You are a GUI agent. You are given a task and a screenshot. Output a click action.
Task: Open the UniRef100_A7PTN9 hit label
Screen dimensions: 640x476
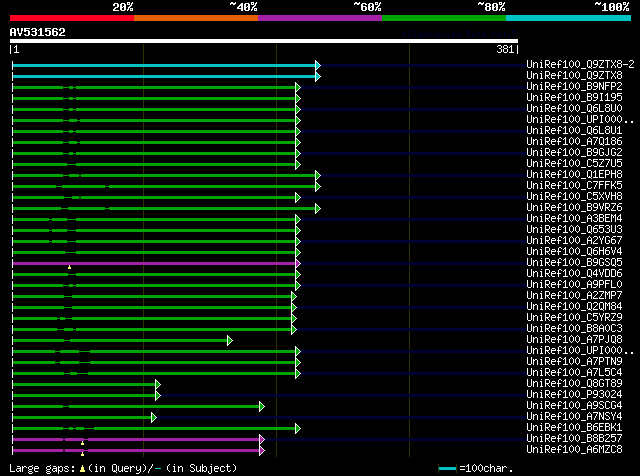point(574,362)
